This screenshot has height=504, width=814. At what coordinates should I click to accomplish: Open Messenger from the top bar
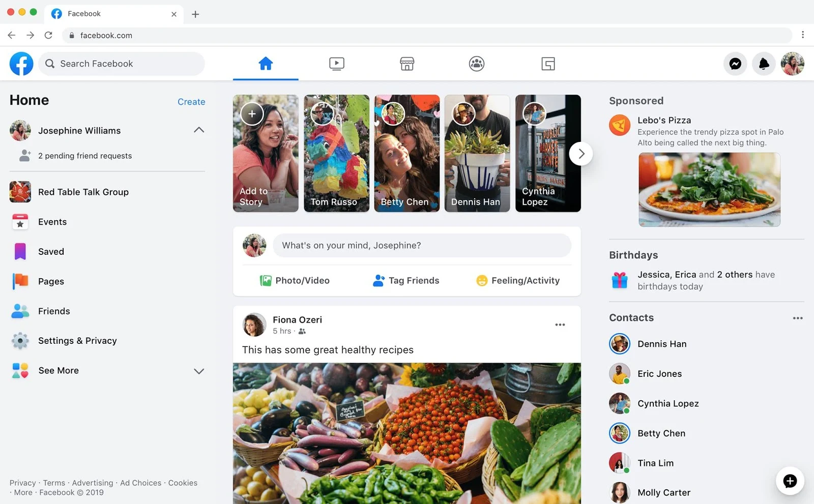(x=735, y=64)
